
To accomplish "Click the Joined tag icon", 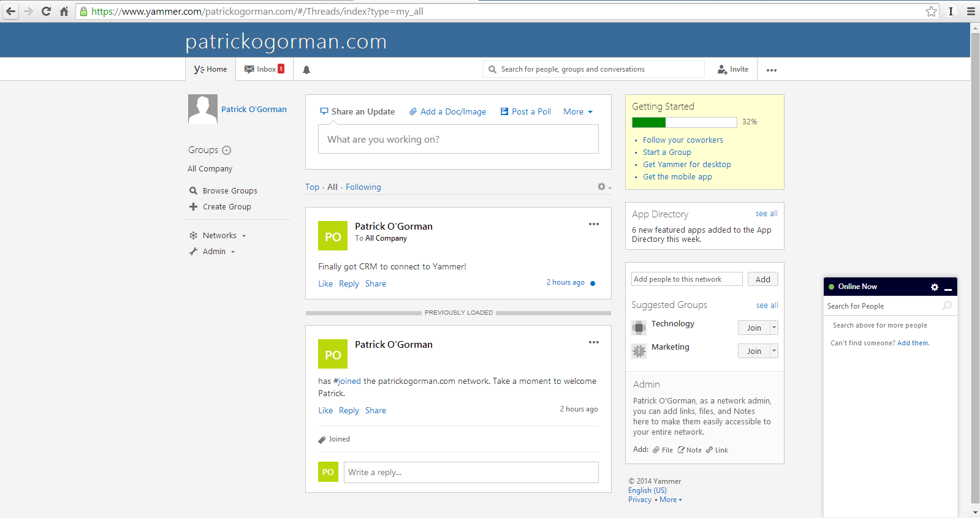I will (322, 440).
